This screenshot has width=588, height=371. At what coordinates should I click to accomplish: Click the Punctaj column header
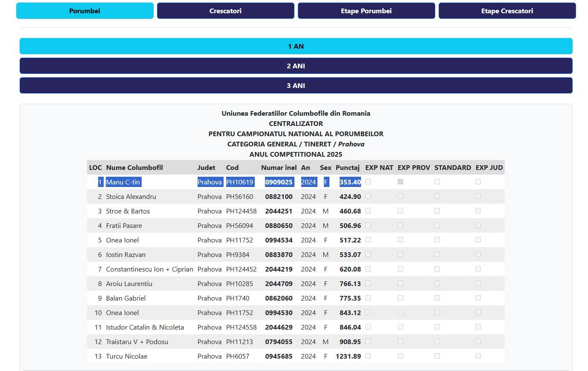coord(347,168)
